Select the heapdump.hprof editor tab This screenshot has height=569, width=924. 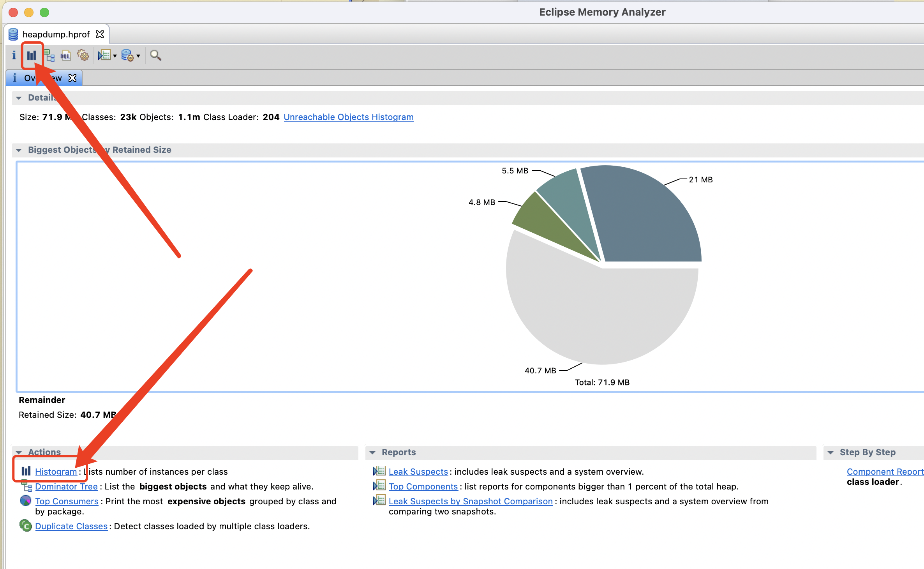[x=56, y=34]
